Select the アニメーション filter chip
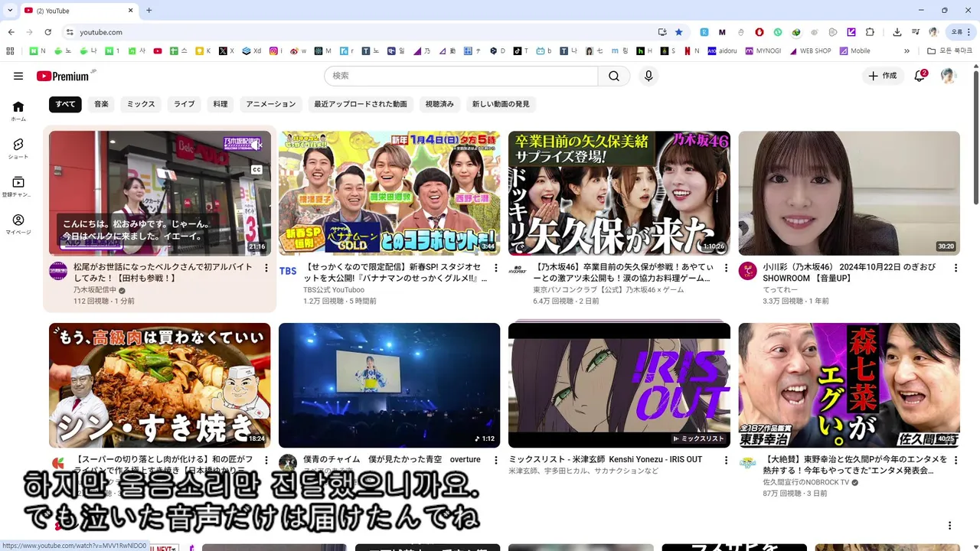The image size is (980, 551). pos(271,104)
